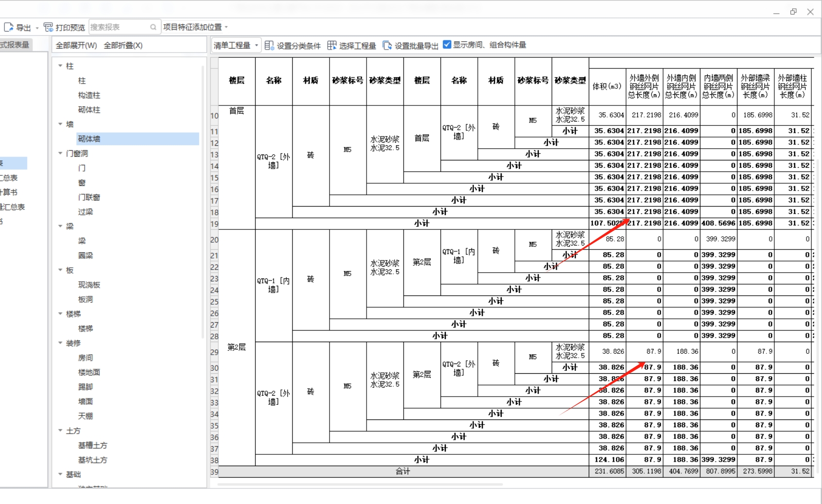822x504 pixels.
Task: Select 圈梁 in the tree
Action: pyautogui.click(x=86, y=256)
